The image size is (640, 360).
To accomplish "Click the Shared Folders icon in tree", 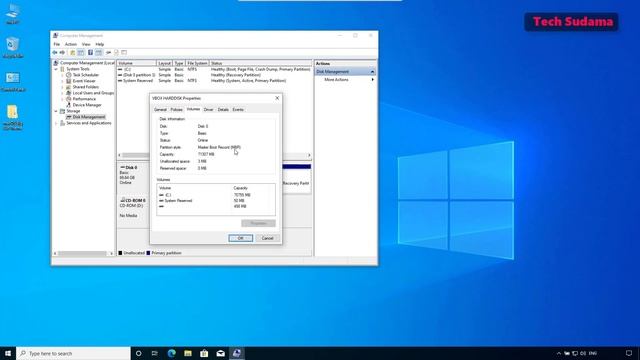I will click(x=69, y=87).
